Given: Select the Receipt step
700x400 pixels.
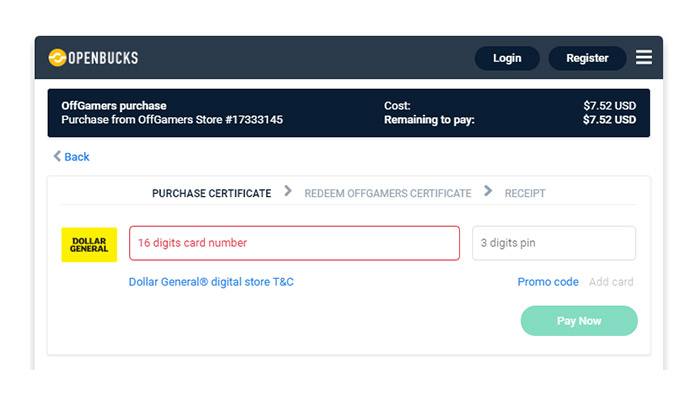Looking at the screenshot, I should point(525,193).
